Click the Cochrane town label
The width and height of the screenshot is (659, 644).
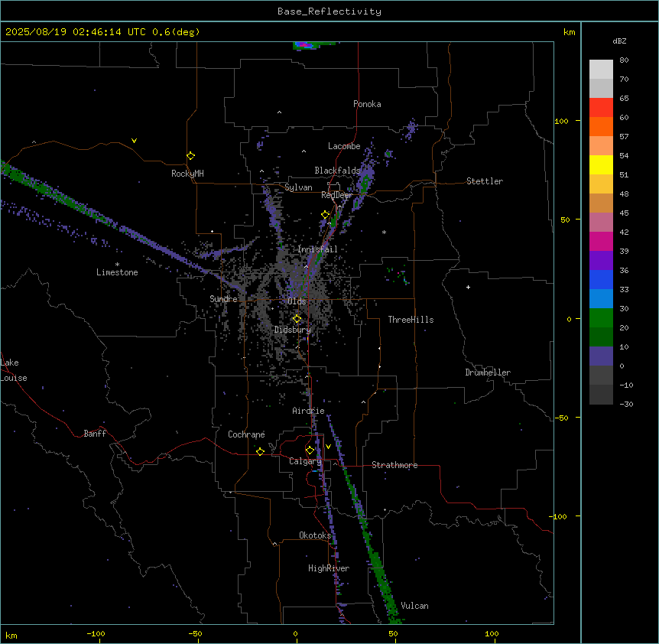point(246,434)
